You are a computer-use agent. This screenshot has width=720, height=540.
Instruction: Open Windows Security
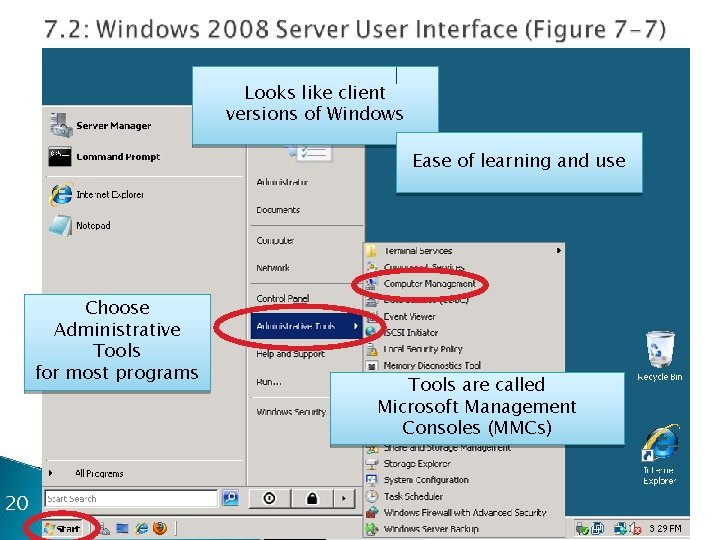click(x=291, y=412)
